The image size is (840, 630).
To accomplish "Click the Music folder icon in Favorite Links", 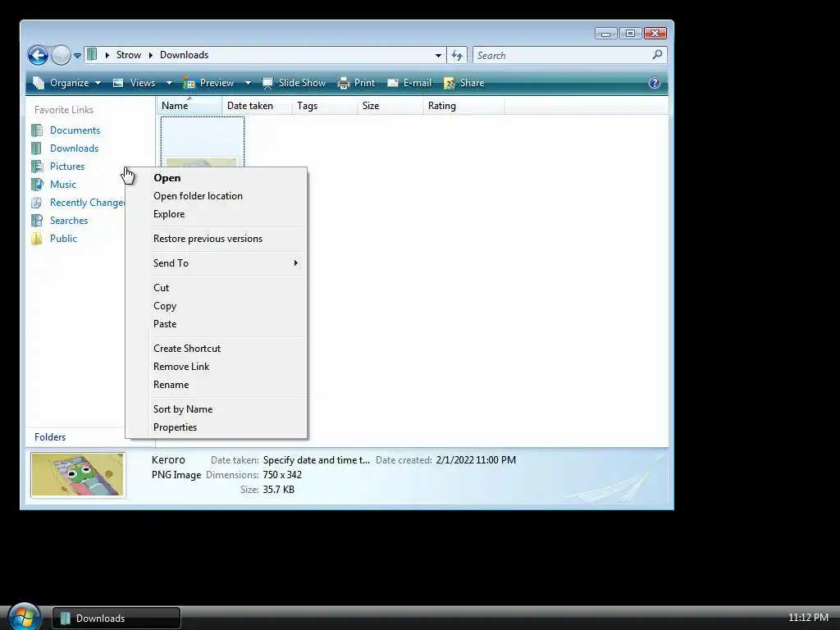I will click(x=37, y=185).
